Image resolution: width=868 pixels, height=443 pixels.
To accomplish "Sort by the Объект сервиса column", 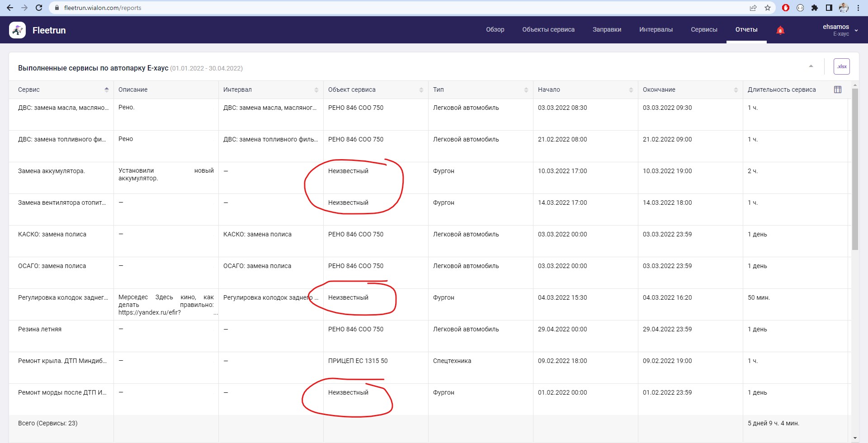I will tap(421, 90).
